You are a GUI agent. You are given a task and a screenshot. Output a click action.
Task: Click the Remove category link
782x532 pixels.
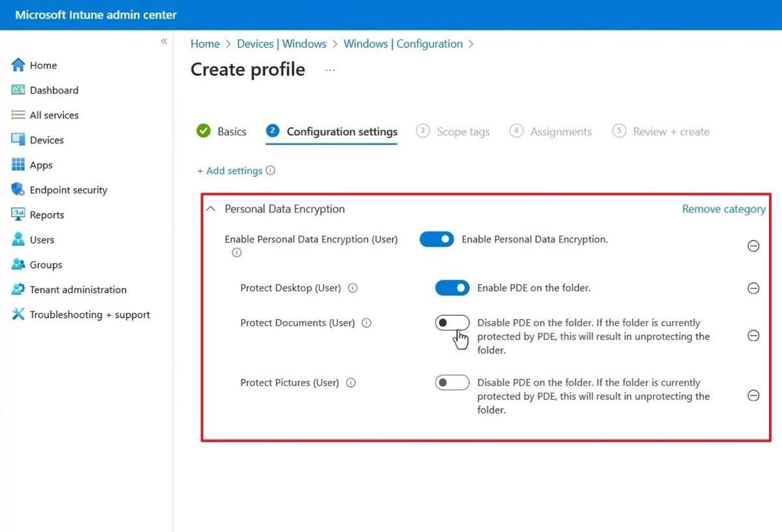723,209
